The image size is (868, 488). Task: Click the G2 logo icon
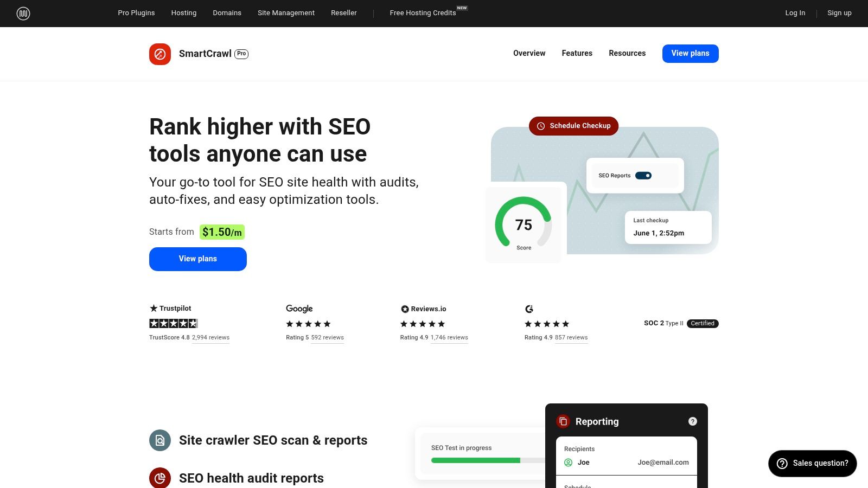point(529,309)
